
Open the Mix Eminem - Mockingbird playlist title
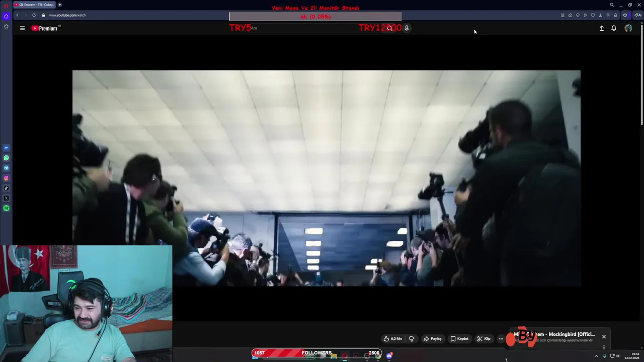pos(554,334)
